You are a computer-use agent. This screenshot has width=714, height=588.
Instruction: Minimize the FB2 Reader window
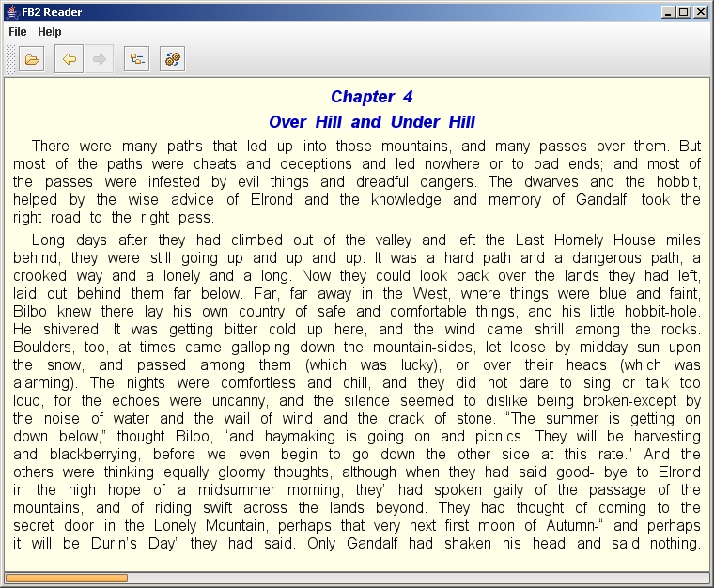[x=668, y=12]
